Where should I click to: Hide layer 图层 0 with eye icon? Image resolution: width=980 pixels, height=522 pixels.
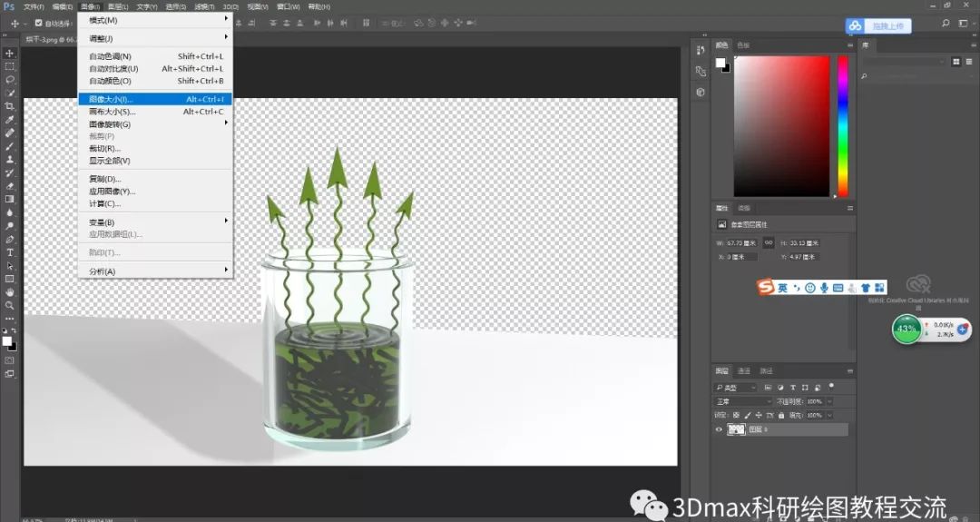pos(720,429)
